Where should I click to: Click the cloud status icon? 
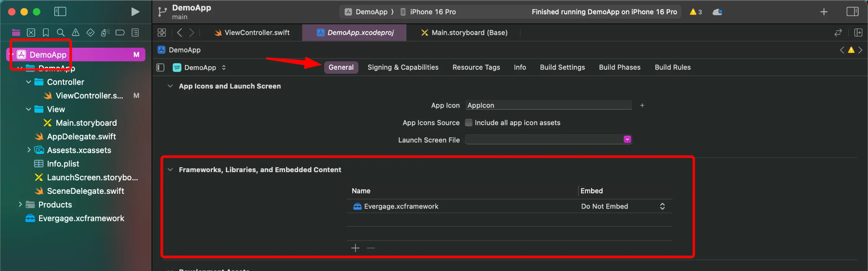717,12
